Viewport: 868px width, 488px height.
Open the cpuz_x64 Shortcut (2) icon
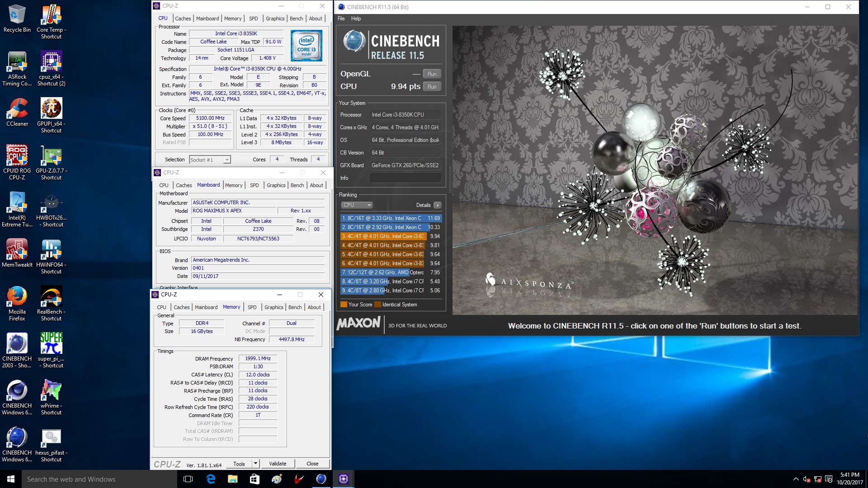click(51, 69)
